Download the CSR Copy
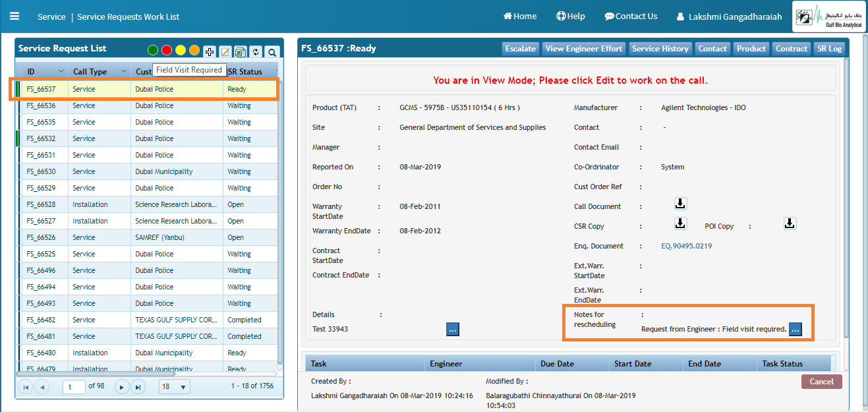 680,223
